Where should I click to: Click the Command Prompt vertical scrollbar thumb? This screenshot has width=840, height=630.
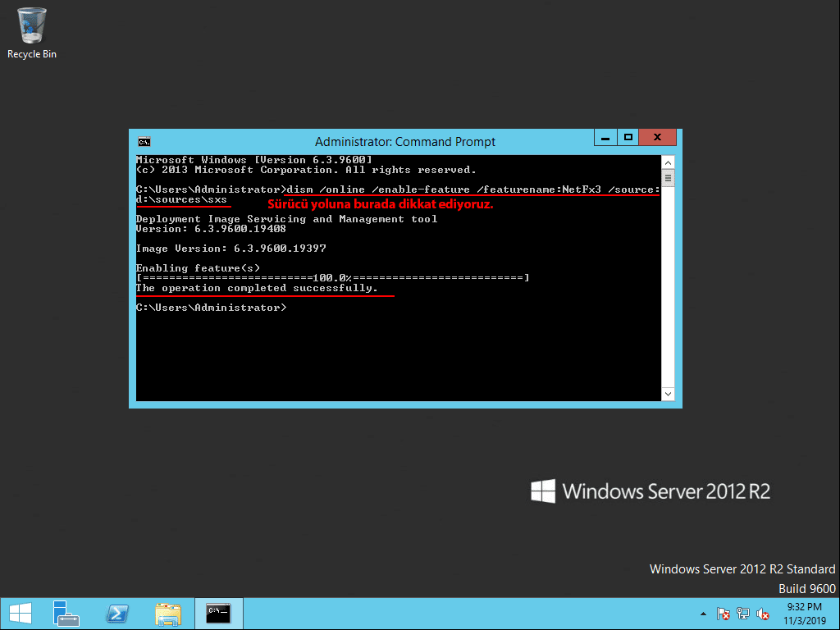[668, 178]
